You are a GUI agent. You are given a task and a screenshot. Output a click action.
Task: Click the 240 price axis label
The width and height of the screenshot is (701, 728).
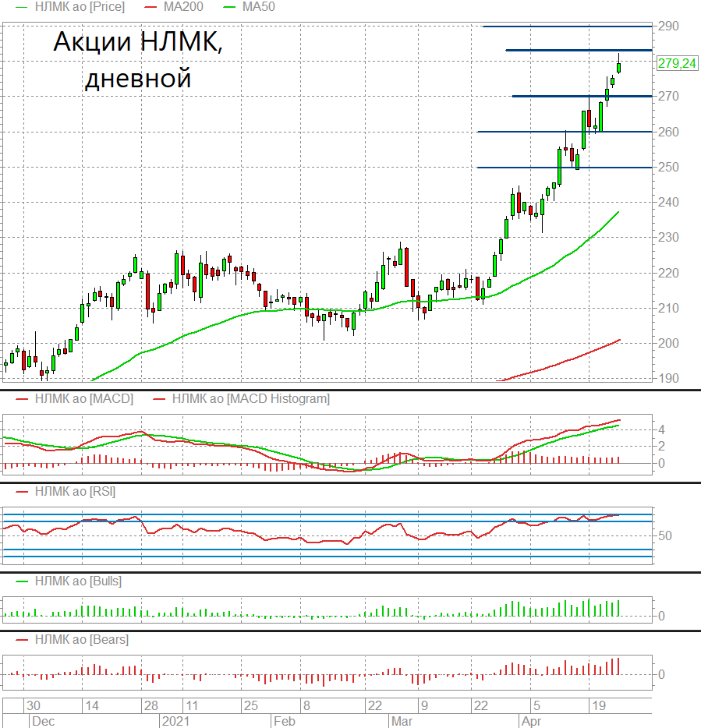coord(668,202)
